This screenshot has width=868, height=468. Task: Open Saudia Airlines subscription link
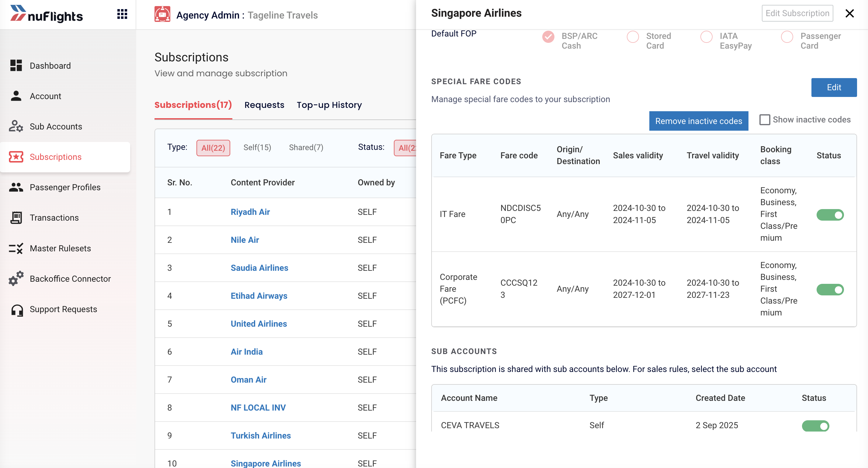point(259,268)
